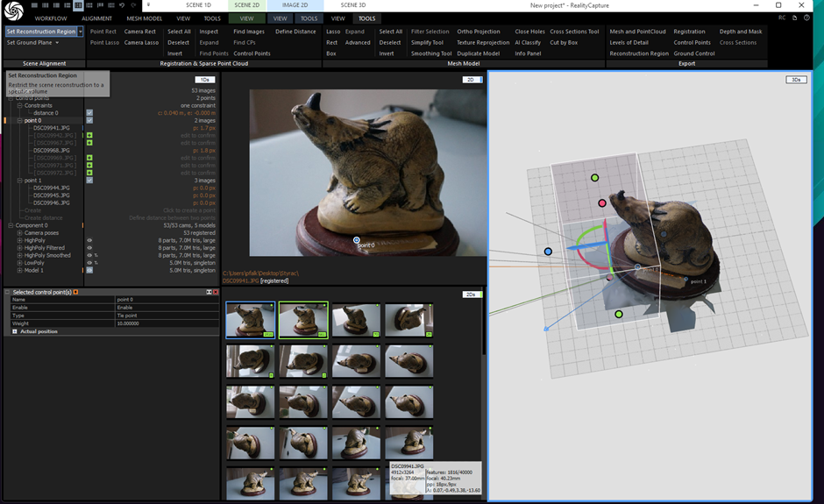Hide the HighPoly Filtered model via eye icon

(x=89, y=248)
